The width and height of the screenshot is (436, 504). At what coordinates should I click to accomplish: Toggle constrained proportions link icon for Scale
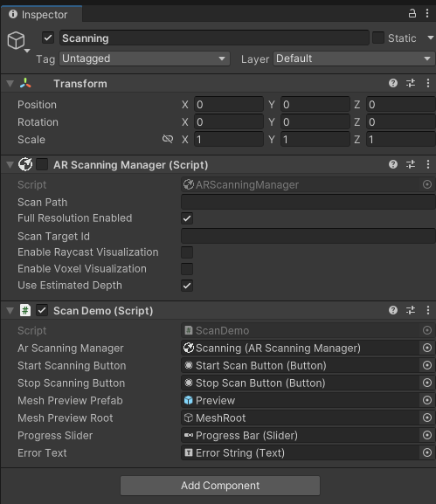[168, 139]
